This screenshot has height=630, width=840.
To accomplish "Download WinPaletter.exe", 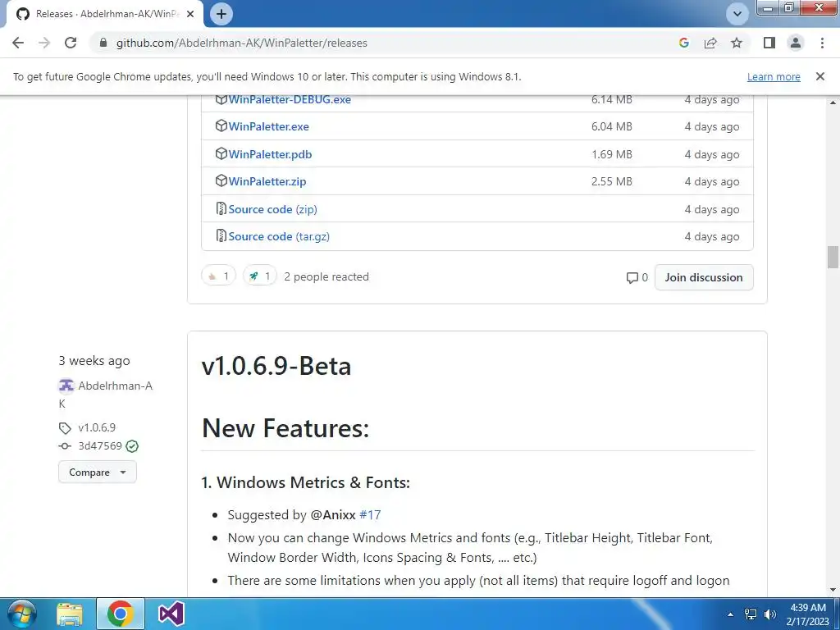I will click(x=268, y=126).
